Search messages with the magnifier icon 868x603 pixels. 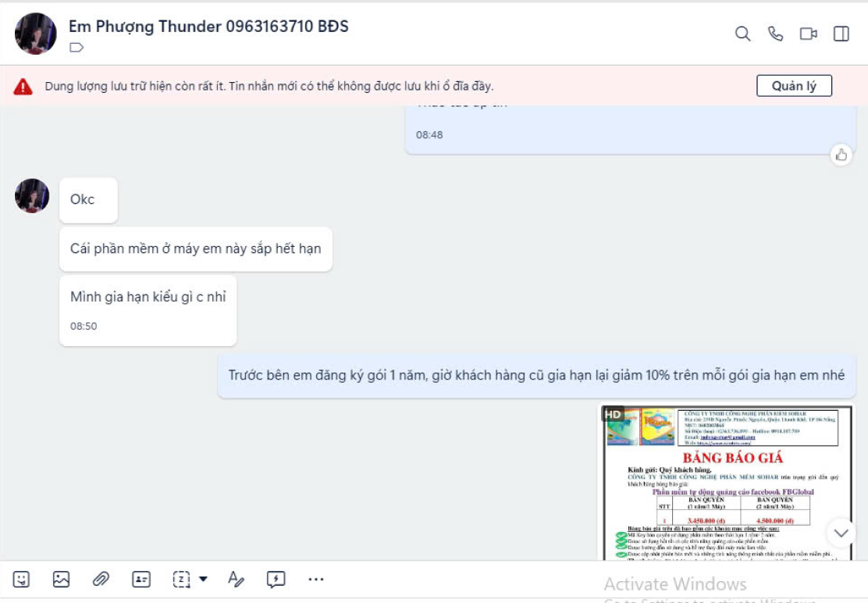(x=742, y=34)
